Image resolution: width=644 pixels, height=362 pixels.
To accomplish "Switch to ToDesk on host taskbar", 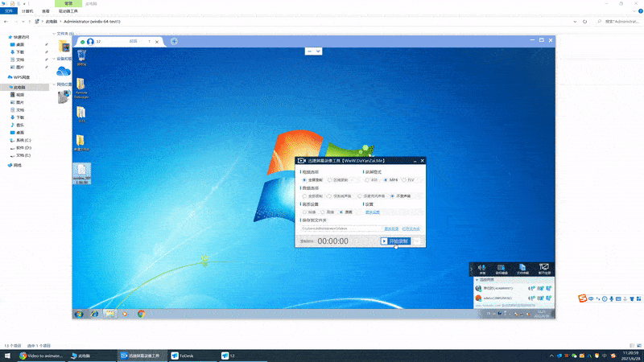I will [x=192, y=356].
